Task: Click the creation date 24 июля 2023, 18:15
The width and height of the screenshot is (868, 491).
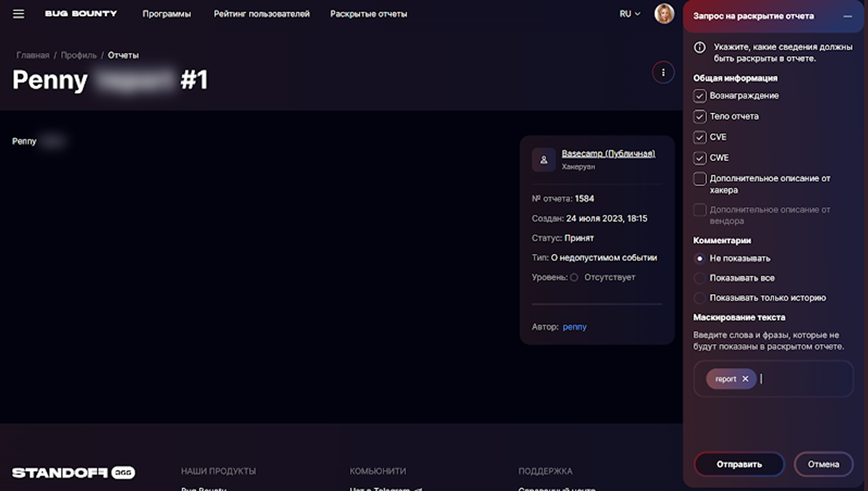Action: coord(606,219)
